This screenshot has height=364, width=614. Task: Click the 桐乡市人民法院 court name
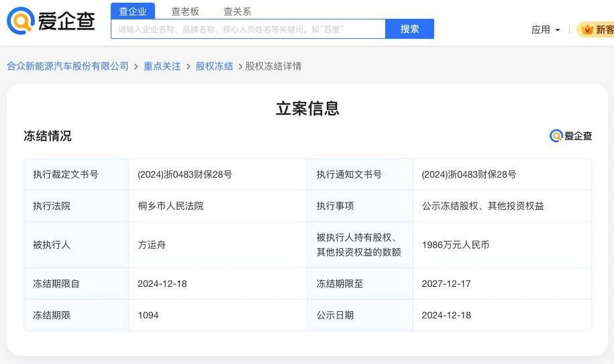point(170,206)
